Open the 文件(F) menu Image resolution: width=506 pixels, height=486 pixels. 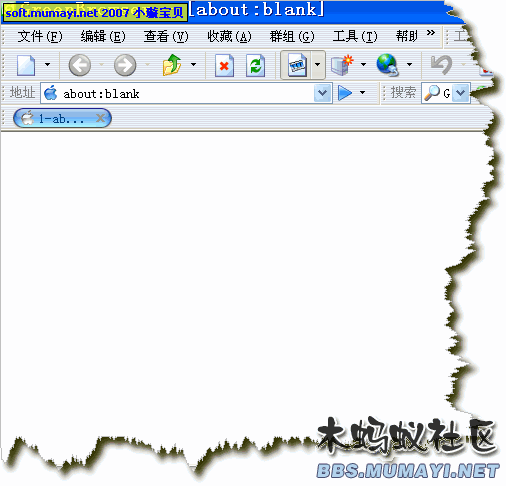[40, 36]
